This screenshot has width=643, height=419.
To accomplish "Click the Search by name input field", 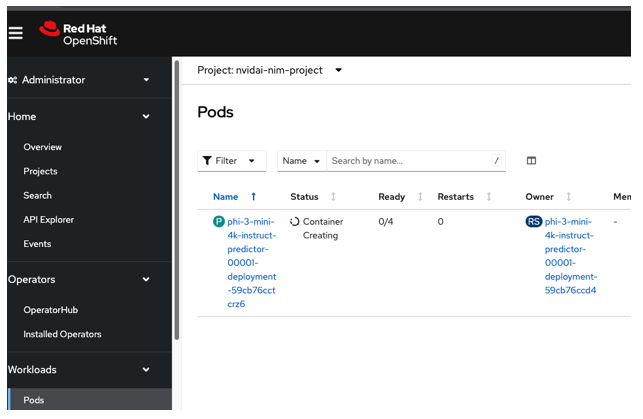I will point(410,161).
